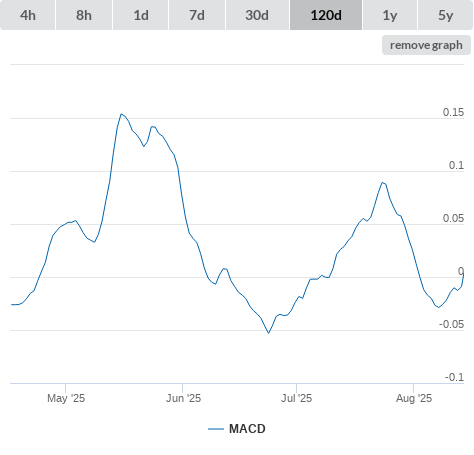Click the May '25 axis label
The image size is (474, 455).
(x=66, y=398)
